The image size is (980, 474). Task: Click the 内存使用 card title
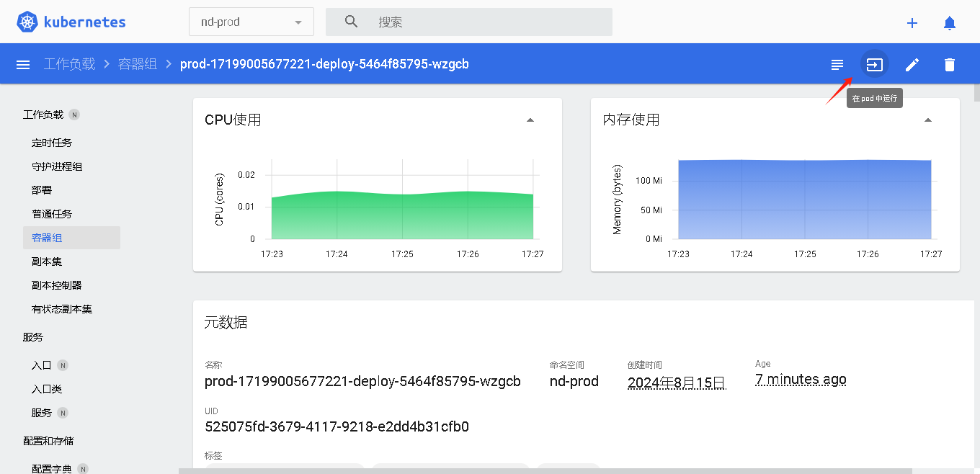click(631, 120)
